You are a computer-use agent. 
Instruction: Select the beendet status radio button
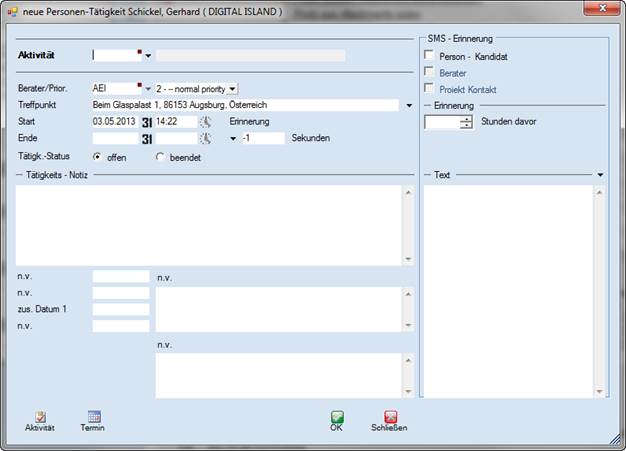[x=160, y=157]
